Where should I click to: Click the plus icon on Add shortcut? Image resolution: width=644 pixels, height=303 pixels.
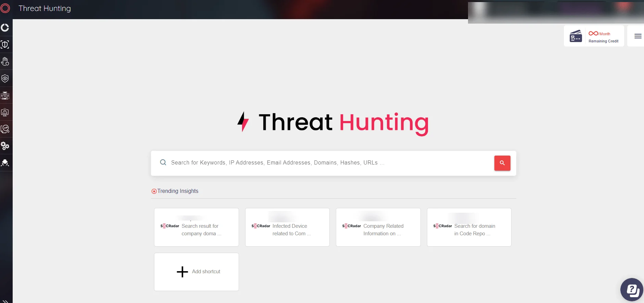click(x=182, y=272)
